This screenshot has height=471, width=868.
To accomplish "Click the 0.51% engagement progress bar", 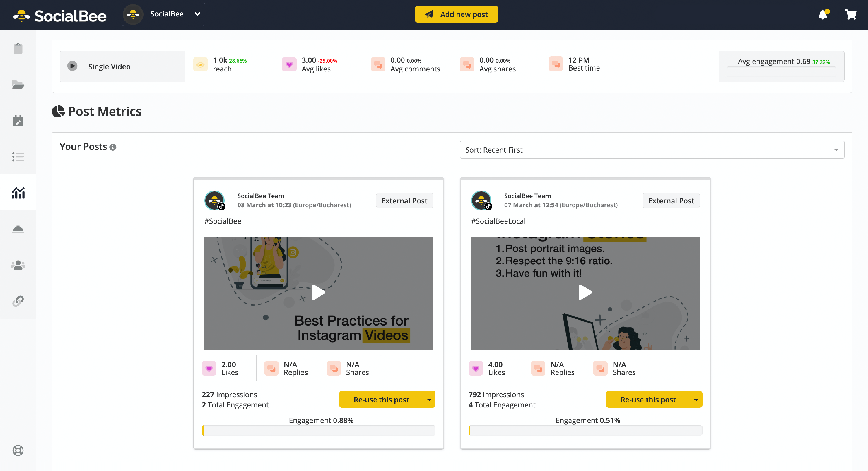I will click(x=585, y=431).
